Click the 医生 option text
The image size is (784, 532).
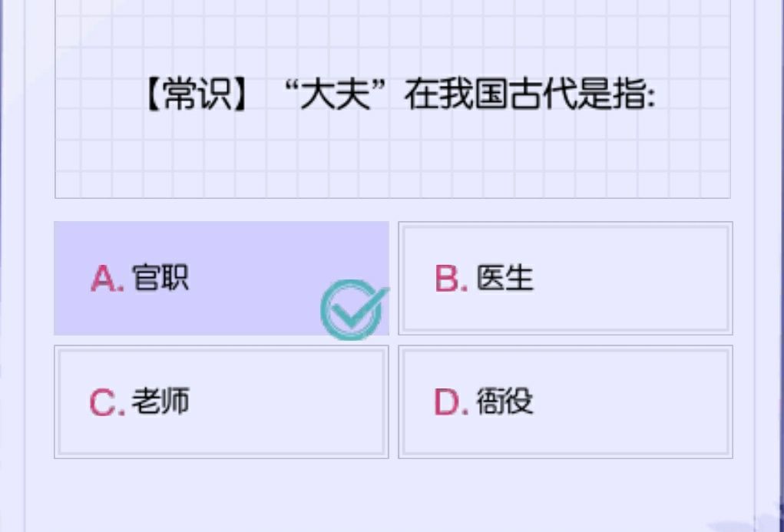coord(504,278)
